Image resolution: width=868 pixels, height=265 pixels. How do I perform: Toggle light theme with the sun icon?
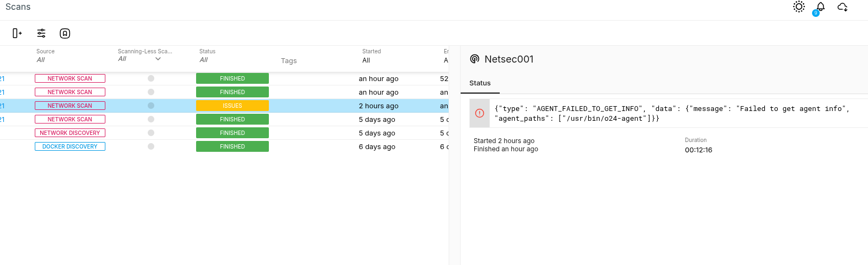coord(798,7)
